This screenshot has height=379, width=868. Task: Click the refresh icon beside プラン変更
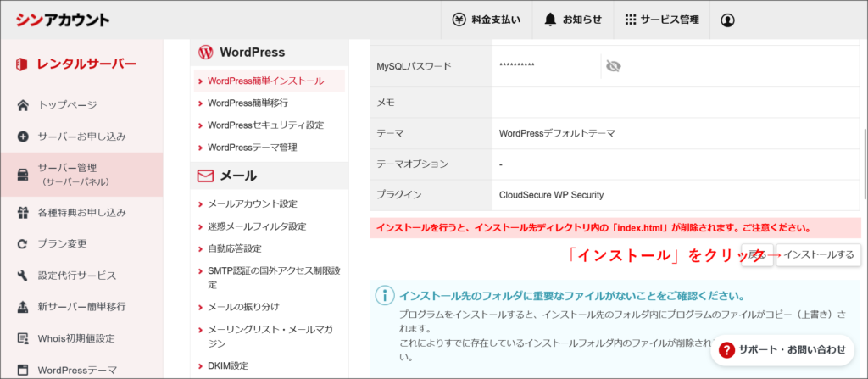point(23,244)
